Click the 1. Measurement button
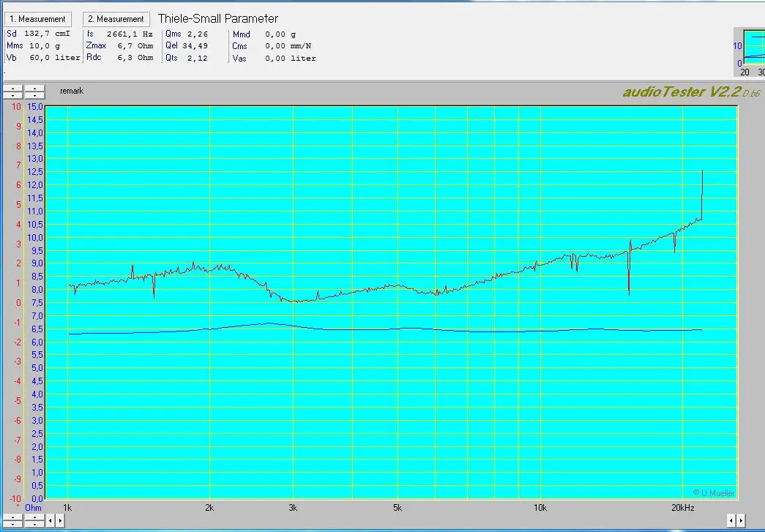765x532 pixels. click(x=39, y=19)
